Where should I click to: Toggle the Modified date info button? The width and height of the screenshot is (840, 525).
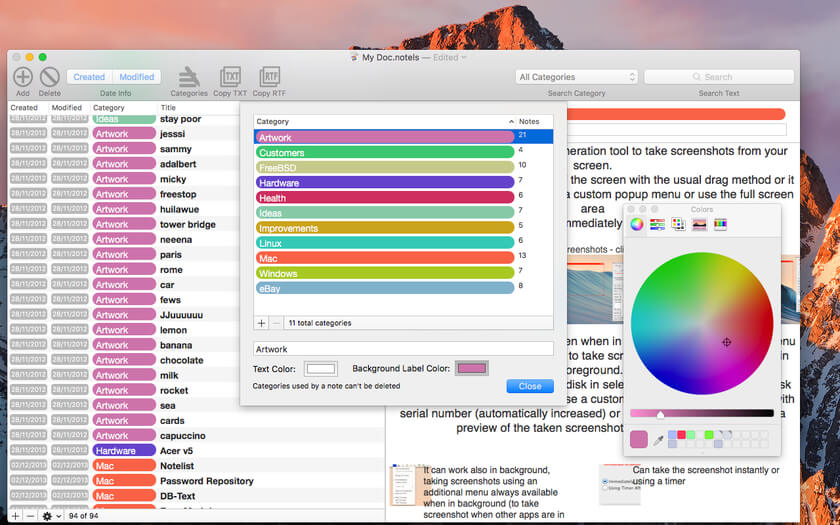136,77
